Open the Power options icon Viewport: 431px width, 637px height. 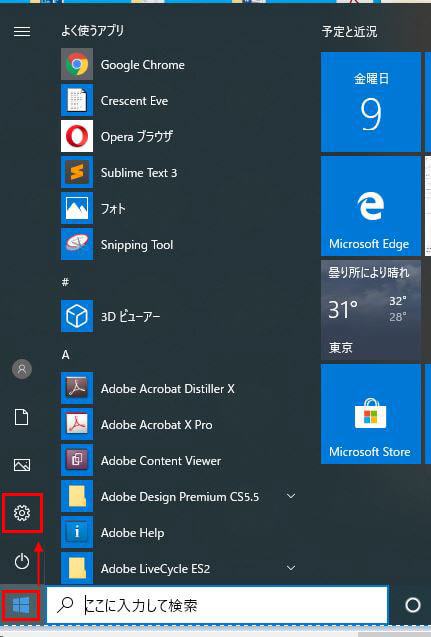coord(22,561)
